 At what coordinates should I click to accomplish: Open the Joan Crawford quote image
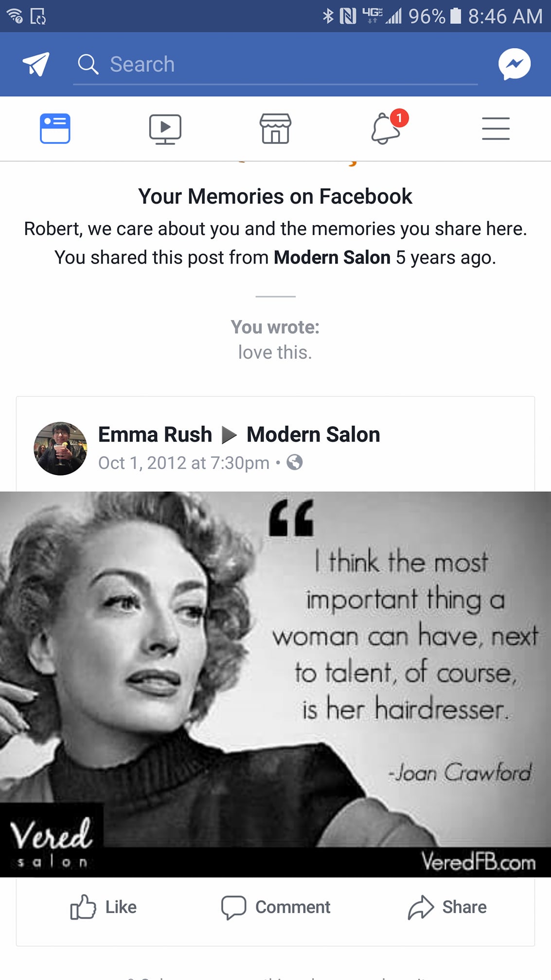(x=275, y=684)
